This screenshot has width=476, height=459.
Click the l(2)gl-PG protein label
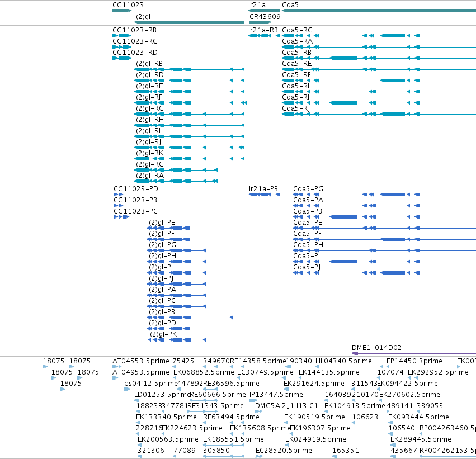pos(162,245)
